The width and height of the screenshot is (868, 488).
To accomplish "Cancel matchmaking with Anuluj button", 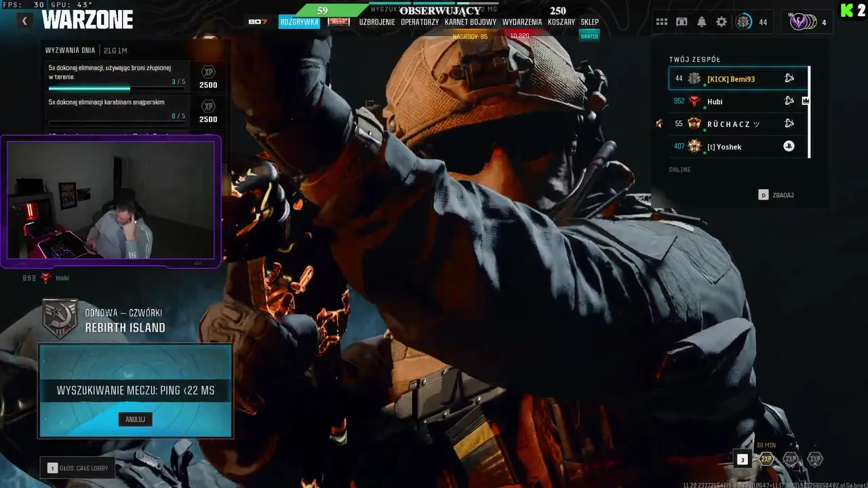I will [x=135, y=420].
